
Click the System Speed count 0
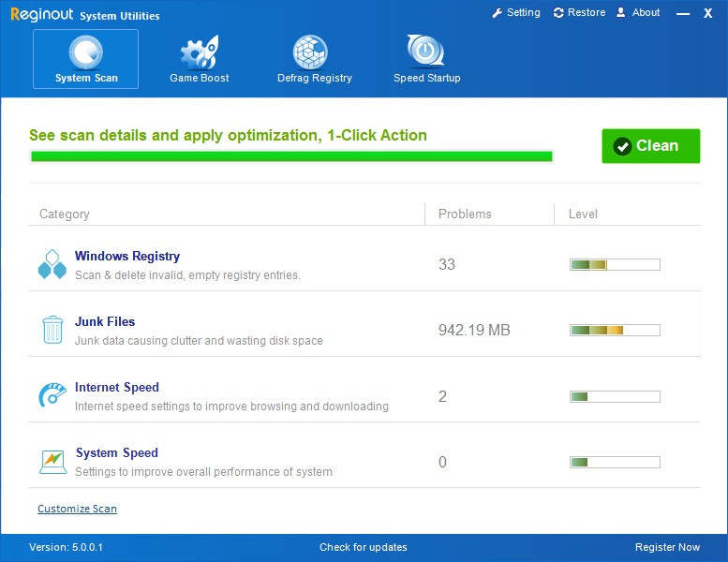click(442, 462)
